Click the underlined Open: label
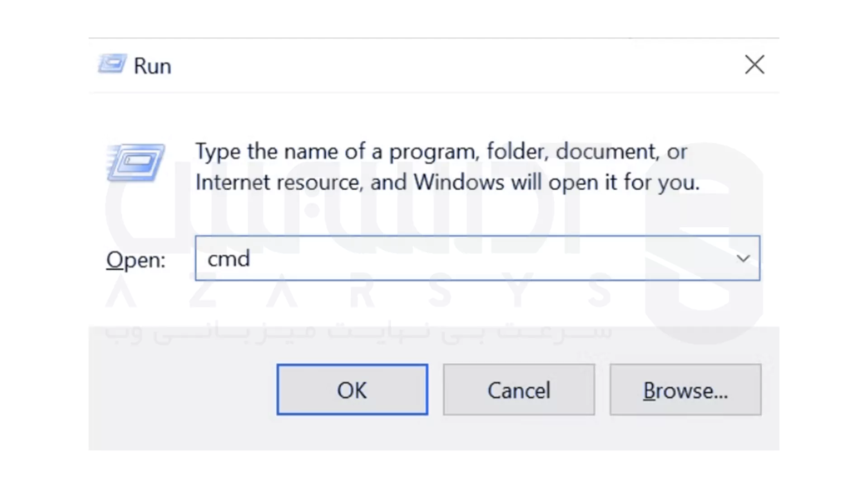This screenshot has width=868, height=488. [x=136, y=260]
